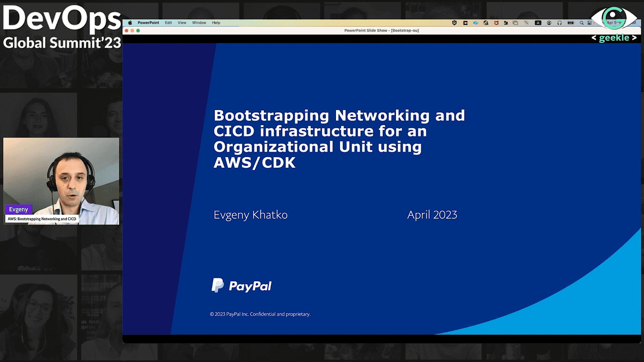The width and height of the screenshot is (644, 362).
Task: Click the 'AWS: Bootstrapping Networking and CICD' caption
Action: (x=42, y=219)
